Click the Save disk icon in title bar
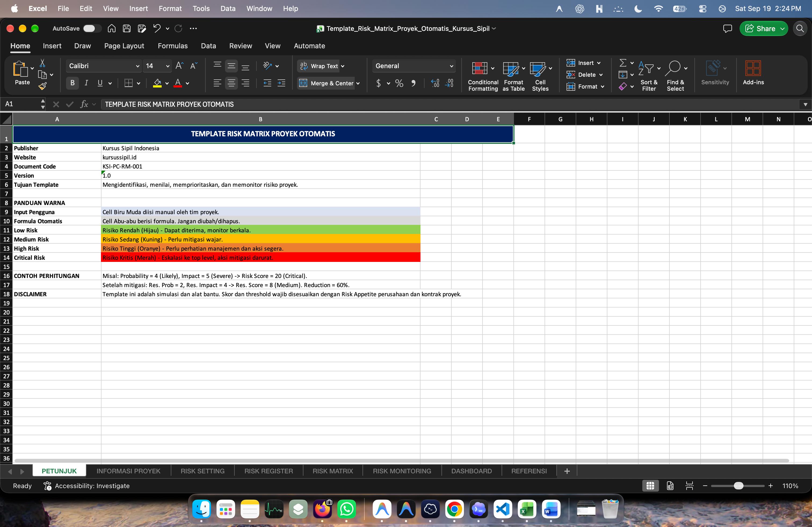 [126, 29]
